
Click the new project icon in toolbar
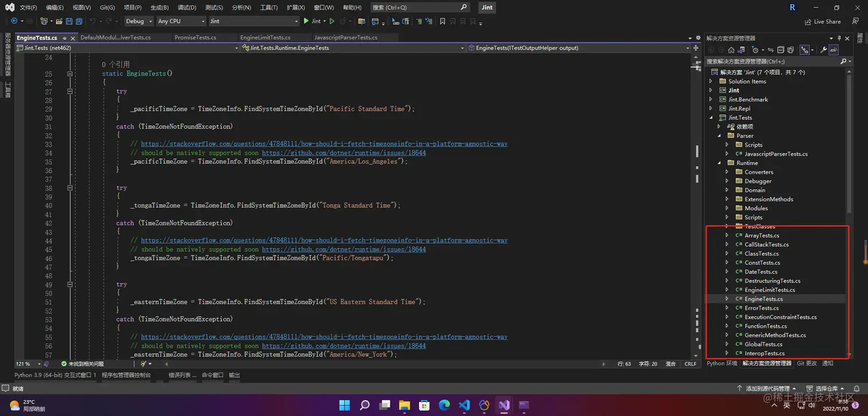(44, 21)
